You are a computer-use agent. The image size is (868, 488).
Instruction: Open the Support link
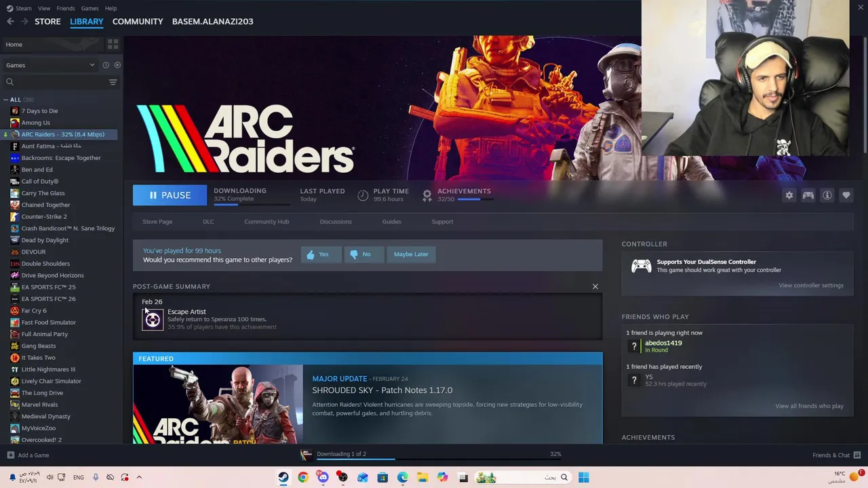pyautogui.click(x=442, y=222)
